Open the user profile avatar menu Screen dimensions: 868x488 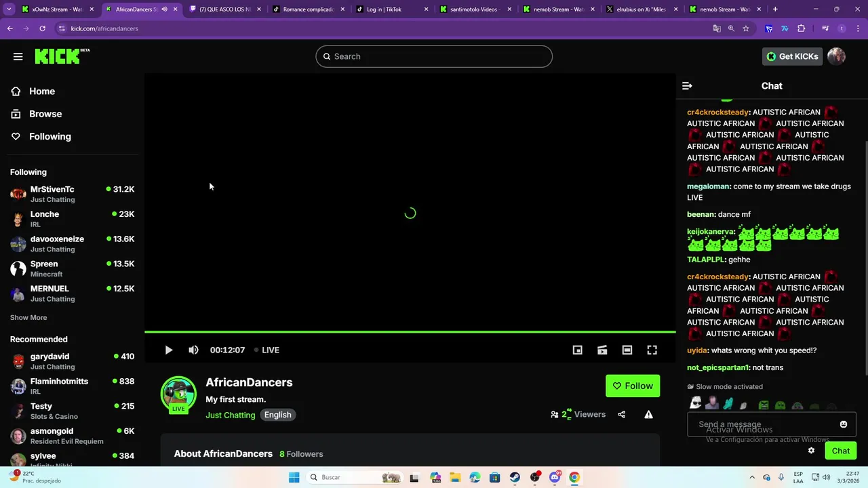[836, 56]
